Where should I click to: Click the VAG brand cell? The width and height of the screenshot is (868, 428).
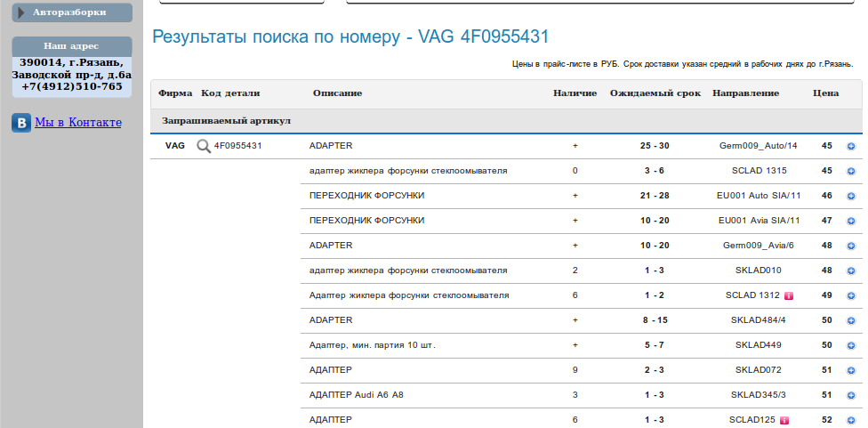pyautogui.click(x=175, y=146)
